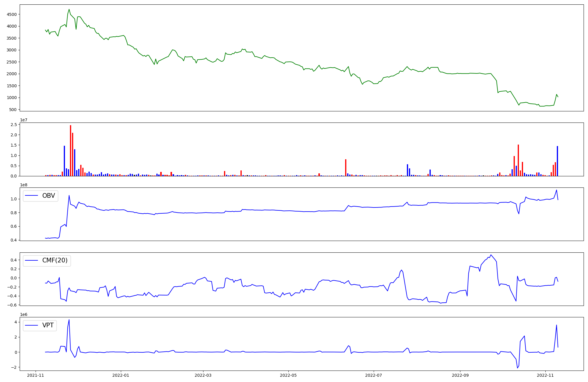The height and width of the screenshot is (382, 588).
Task: Click the 2021-11 date tick label
Action: click(x=36, y=375)
